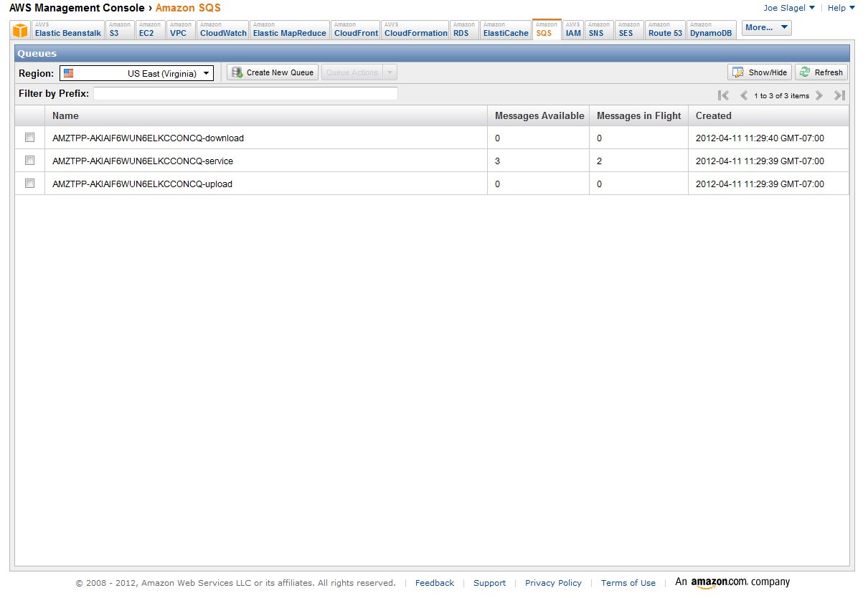The height and width of the screenshot is (598, 868).
Task: Switch to the RDS tab
Action: pos(465,30)
